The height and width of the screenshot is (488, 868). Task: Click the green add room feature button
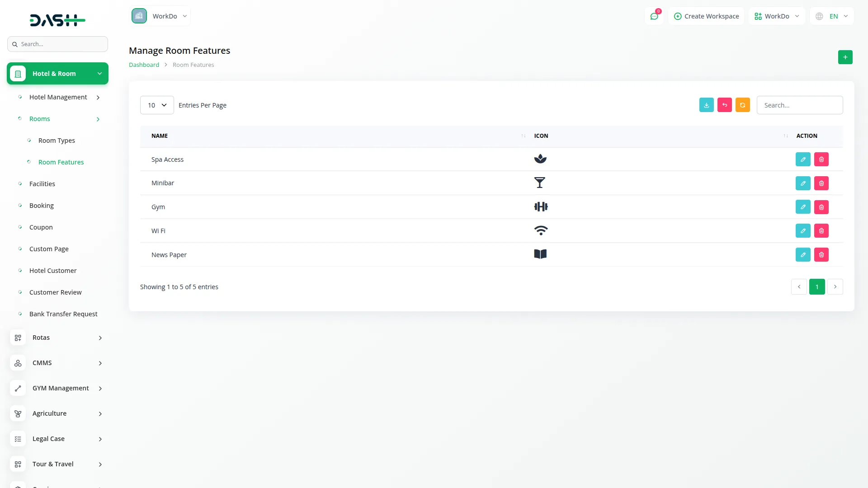point(845,57)
